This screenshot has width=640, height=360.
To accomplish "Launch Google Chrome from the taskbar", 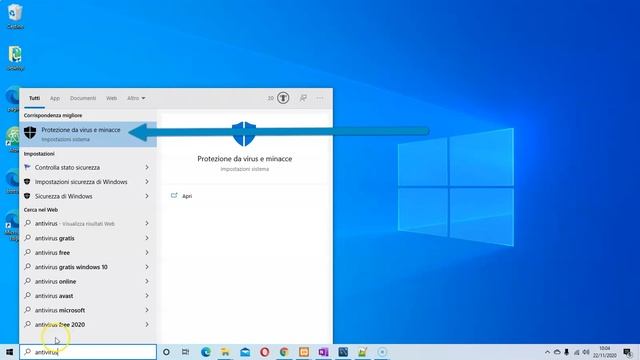I will pyautogui.click(x=284, y=352).
